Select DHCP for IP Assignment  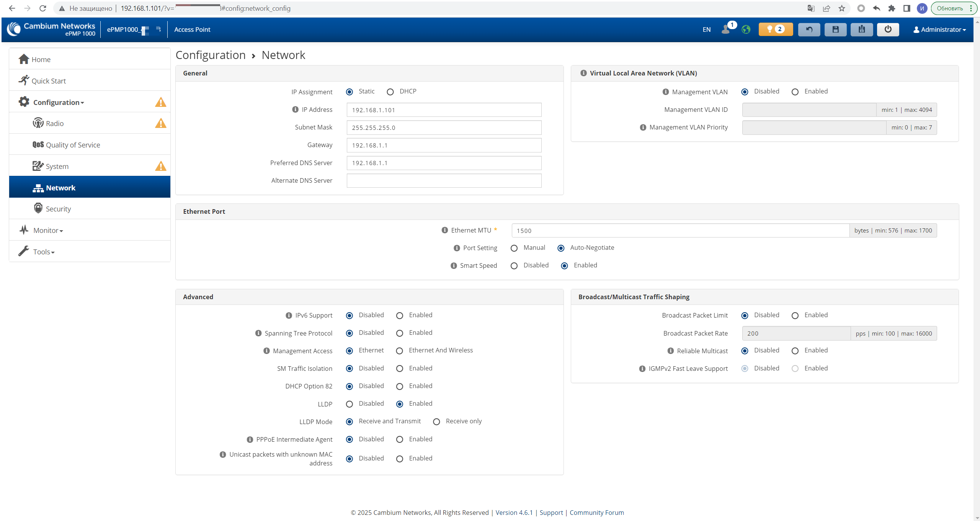[x=390, y=92]
